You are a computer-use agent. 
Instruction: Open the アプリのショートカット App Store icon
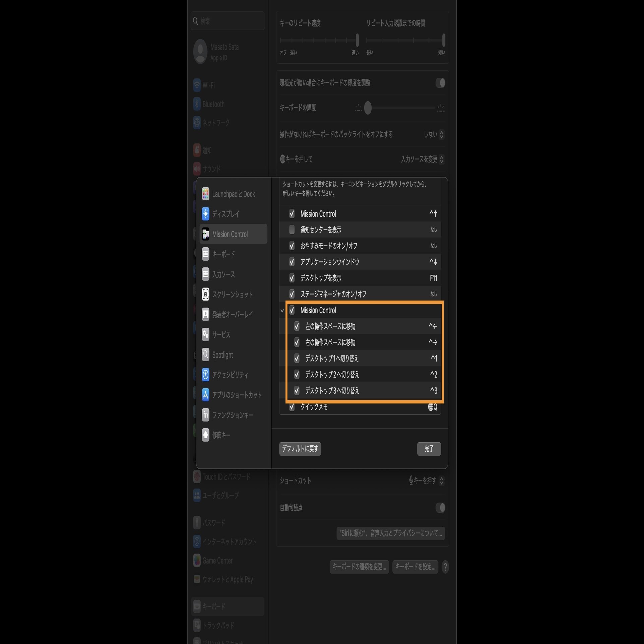click(205, 395)
